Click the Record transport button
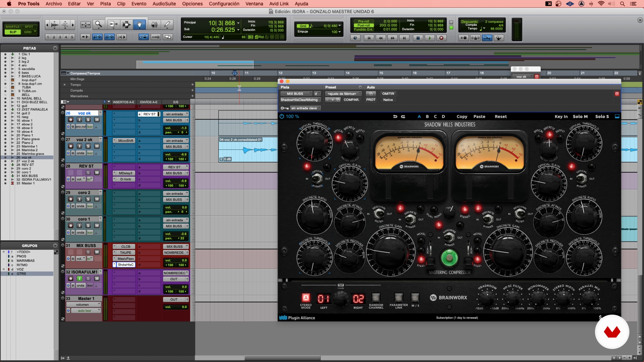This screenshot has height=362, width=644. (442, 38)
